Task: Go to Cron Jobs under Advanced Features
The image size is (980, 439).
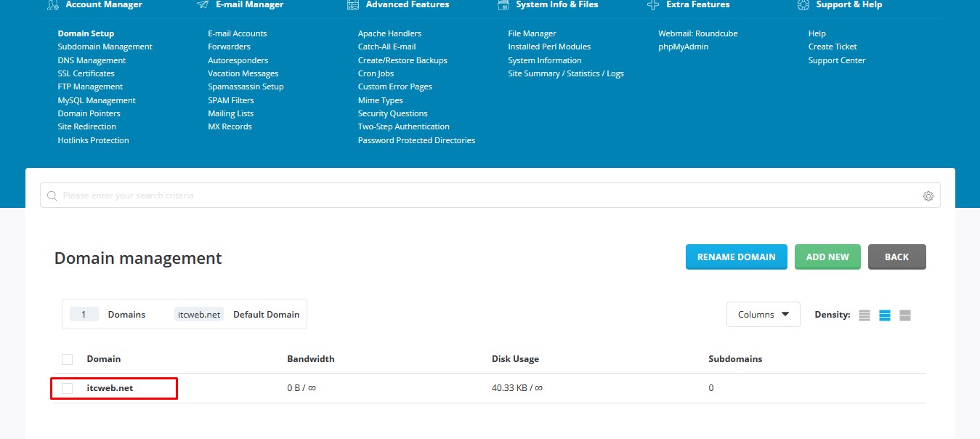Action: (376, 73)
